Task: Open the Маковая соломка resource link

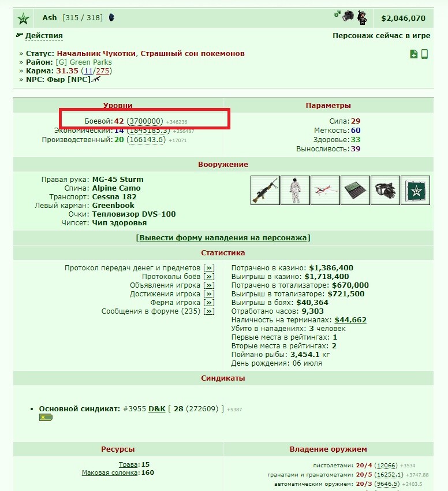Action: pyautogui.click(x=110, y=473)
